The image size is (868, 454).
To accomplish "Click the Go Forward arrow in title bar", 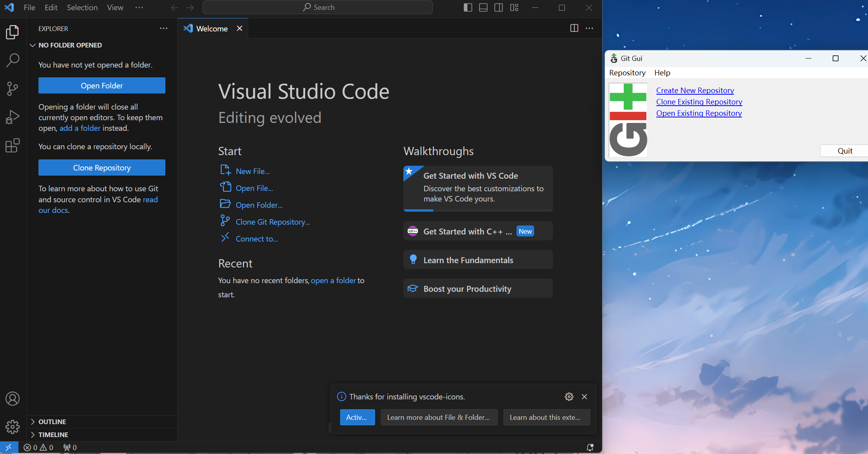I will point(190,7).
